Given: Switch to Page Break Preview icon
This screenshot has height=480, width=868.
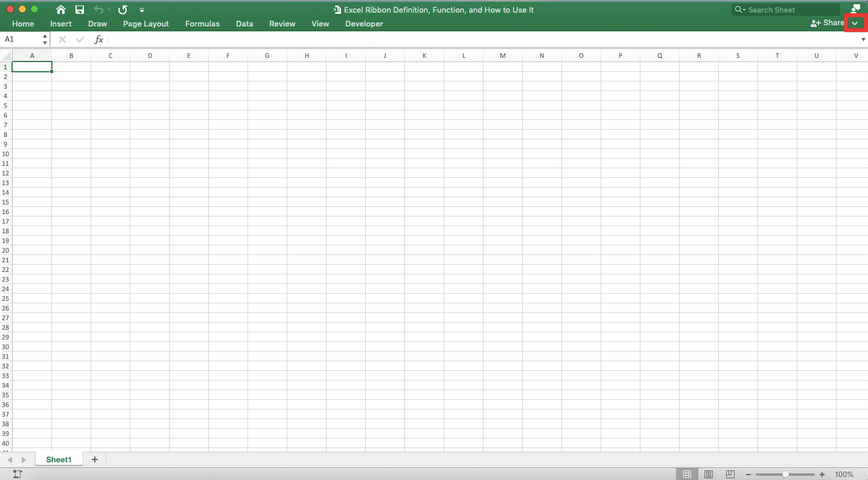Looking at the screenshot, I should [730, 474].
